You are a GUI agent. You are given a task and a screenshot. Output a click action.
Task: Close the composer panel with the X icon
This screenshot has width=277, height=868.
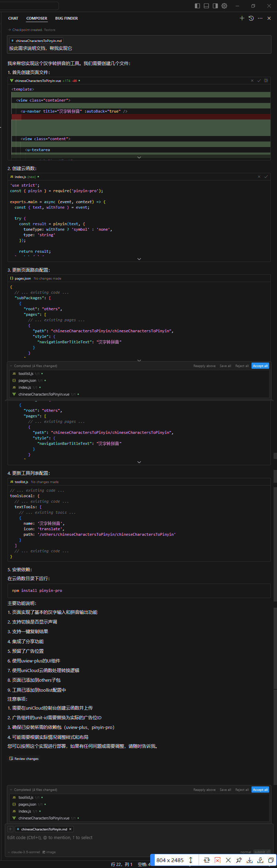(x=269, y=18)
